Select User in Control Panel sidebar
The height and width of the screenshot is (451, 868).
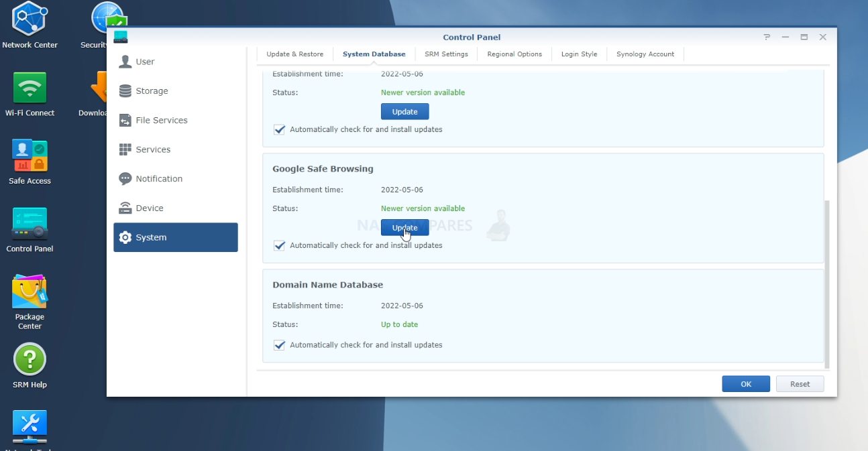pos(176,62)
